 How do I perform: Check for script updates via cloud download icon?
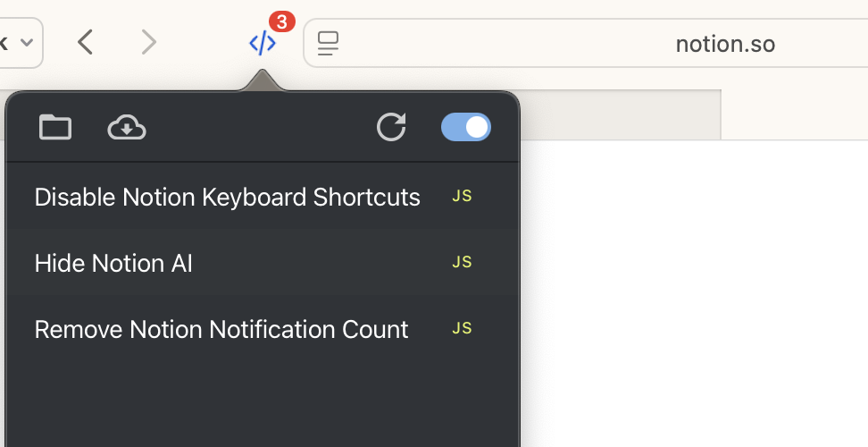127,128
